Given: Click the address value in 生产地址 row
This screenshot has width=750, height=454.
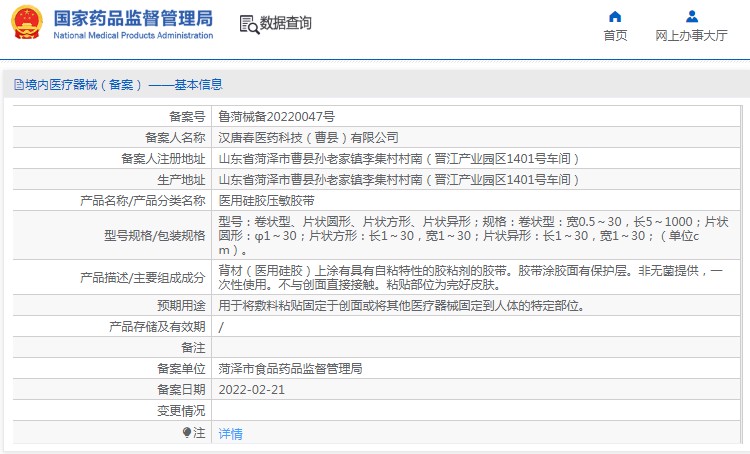Looking at the screenshot, I should point(399,180).
